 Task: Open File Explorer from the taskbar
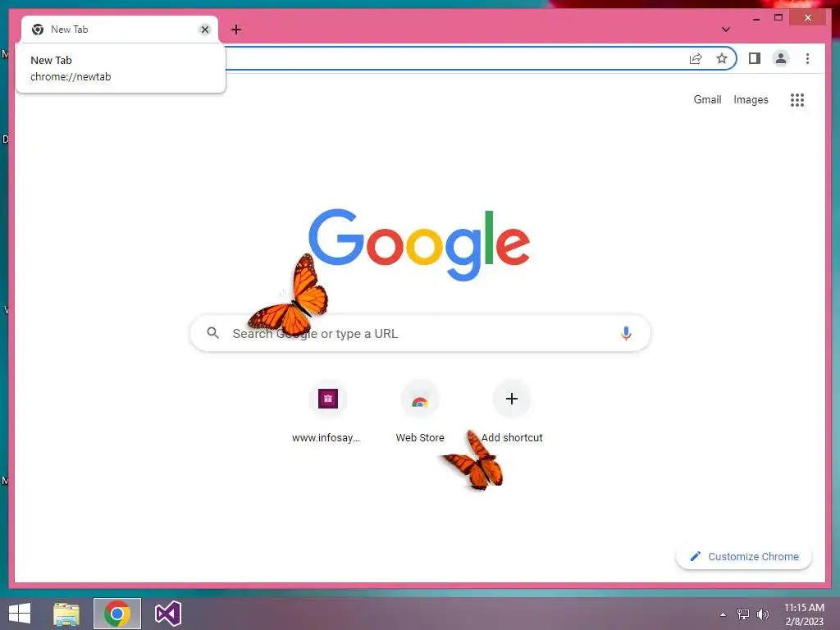[x=66, y=614]
